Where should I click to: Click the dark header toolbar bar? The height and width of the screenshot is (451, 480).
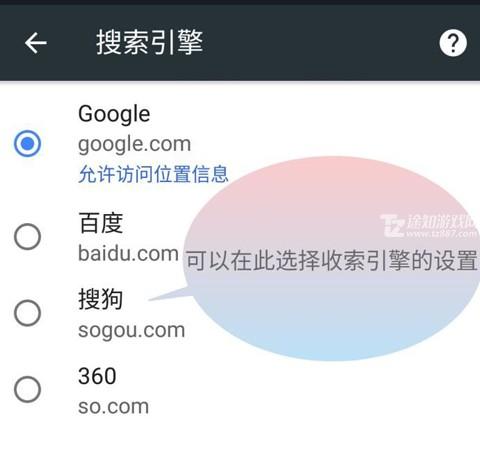coord(240,42)
